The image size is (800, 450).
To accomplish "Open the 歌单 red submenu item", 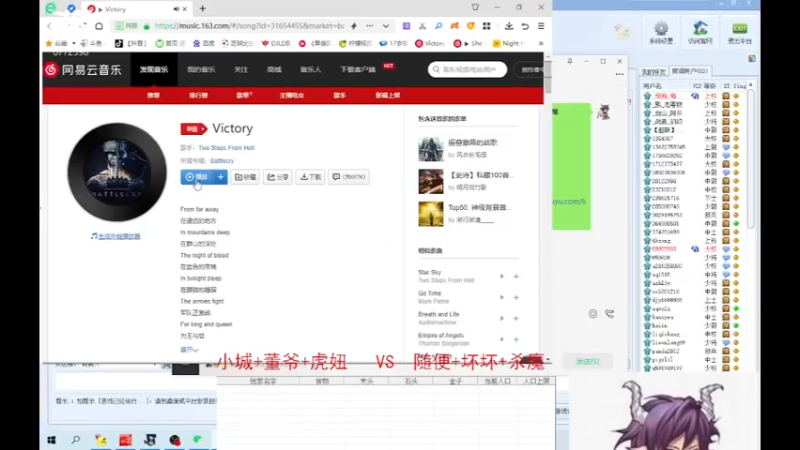I will tap(244, 95).
